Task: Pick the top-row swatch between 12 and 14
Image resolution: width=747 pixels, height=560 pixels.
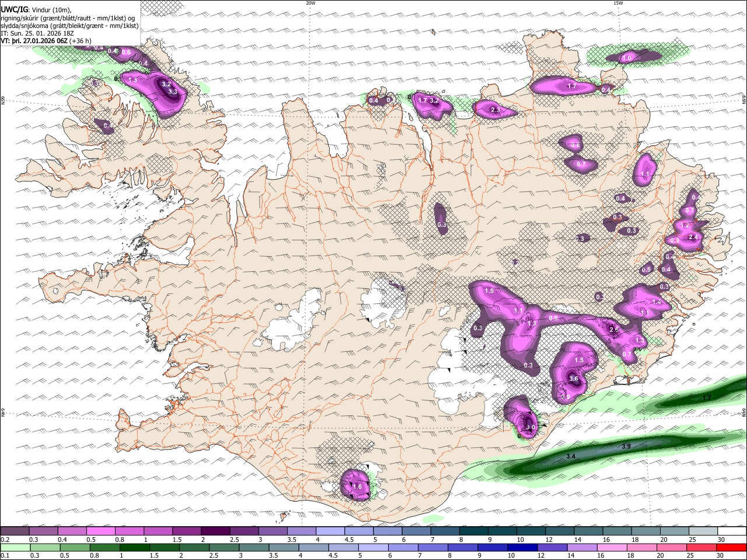Action: 560,531
